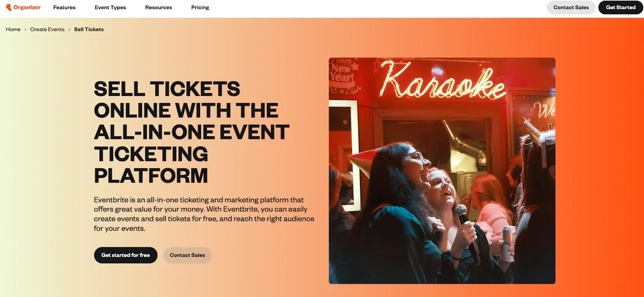
Task: Select the Sell Tickets breadcrumb item
Action: click(x=89, y=29)
